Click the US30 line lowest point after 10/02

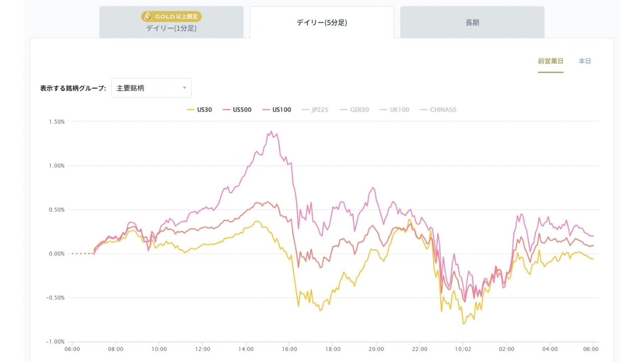[463, 324]
